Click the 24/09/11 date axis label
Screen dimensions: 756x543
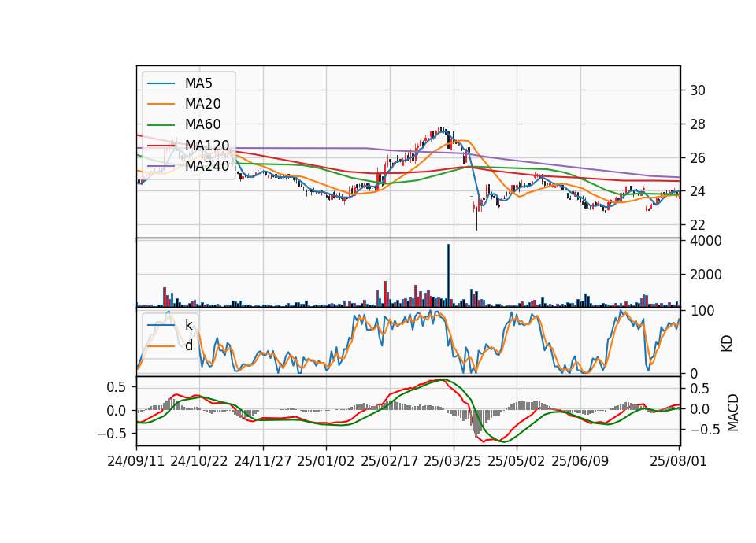(x=136, y=461)
